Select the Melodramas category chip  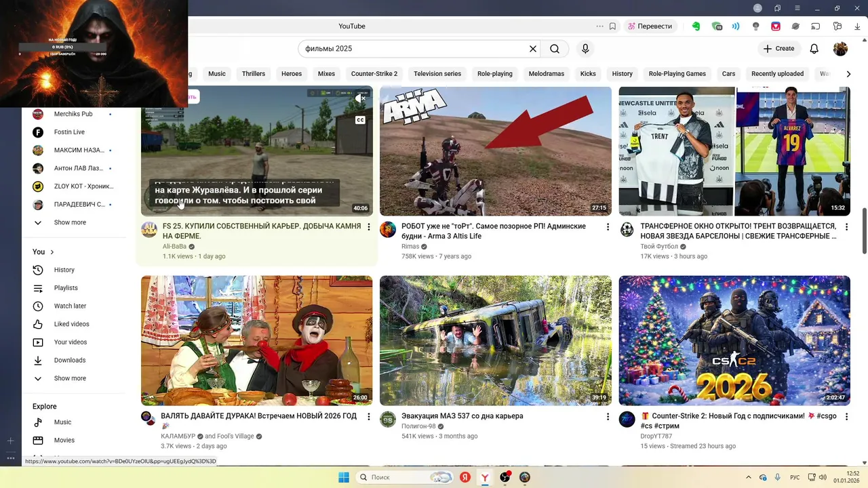tap(547, 74)
